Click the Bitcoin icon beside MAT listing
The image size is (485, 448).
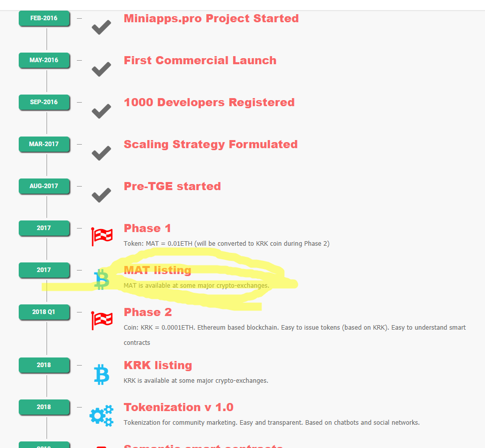tap(102, 279)
